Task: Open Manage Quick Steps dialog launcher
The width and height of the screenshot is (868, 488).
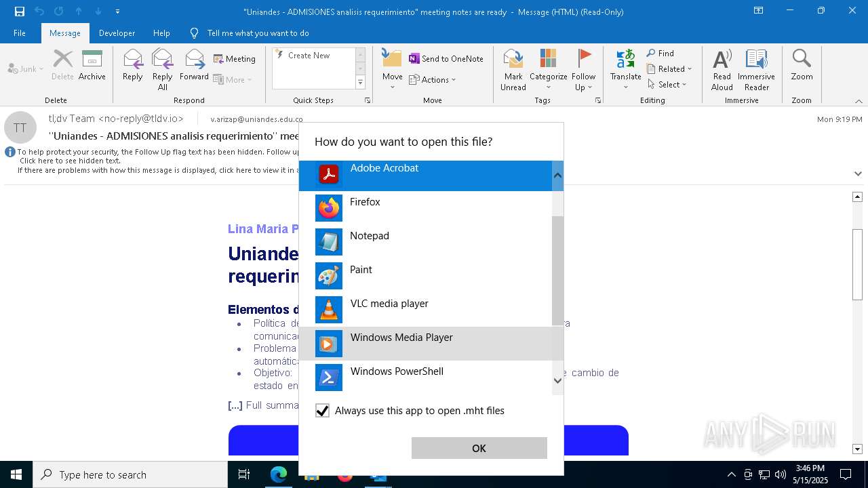Action: pos(368,100)
